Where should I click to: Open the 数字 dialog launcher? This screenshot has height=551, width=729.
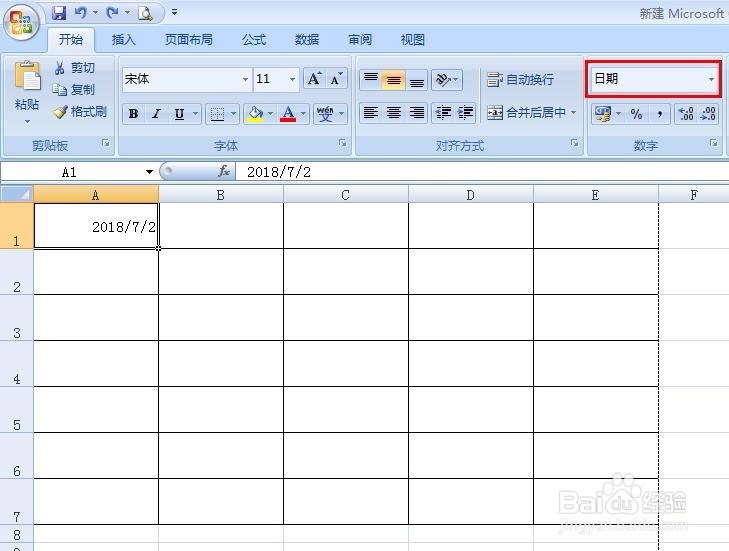tap(713, 143)
